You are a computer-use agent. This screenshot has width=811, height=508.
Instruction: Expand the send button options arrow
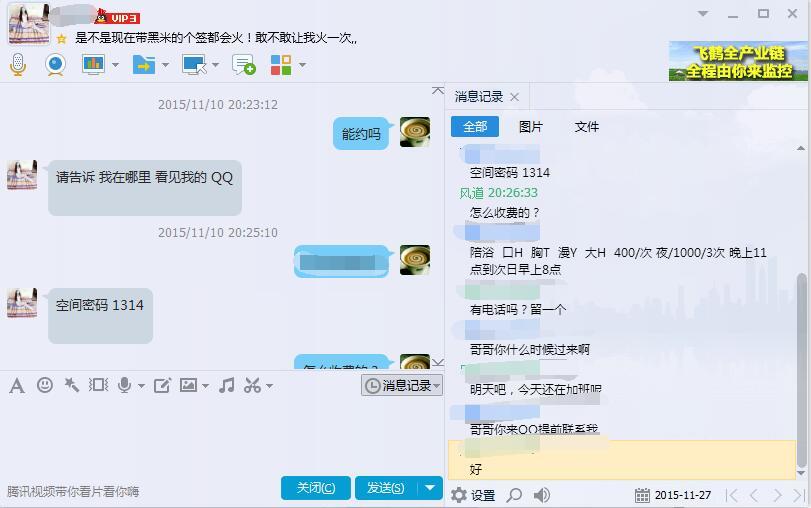coord(430,488)
